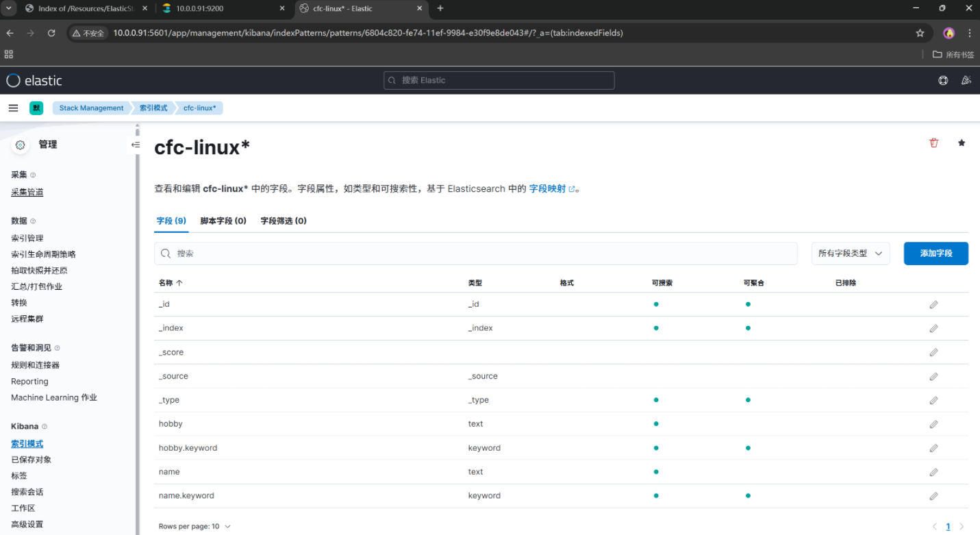Open the browser apps grid icon

point(9,54)
